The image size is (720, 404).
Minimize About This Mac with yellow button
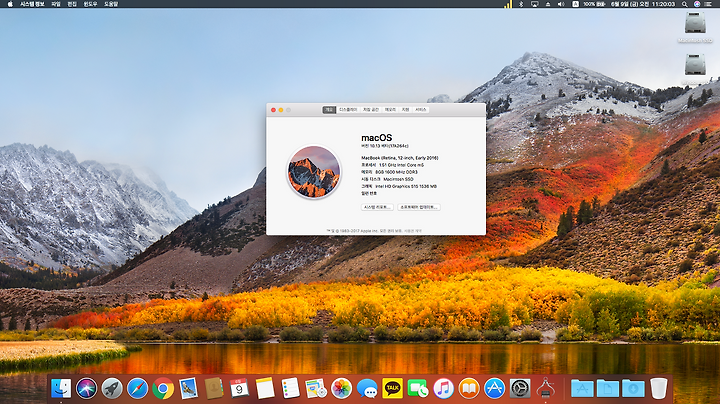(281, 110)
